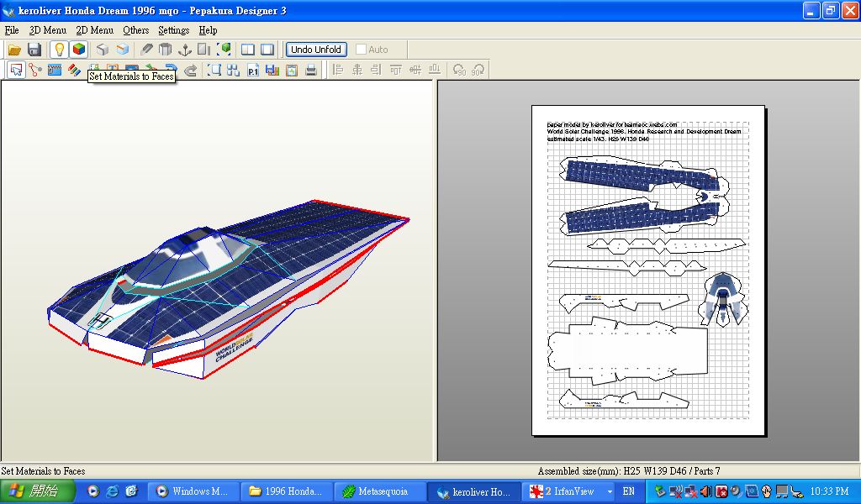861x504 pixels.
Task: Click the align top icon
Action: [x=395, y=70]
